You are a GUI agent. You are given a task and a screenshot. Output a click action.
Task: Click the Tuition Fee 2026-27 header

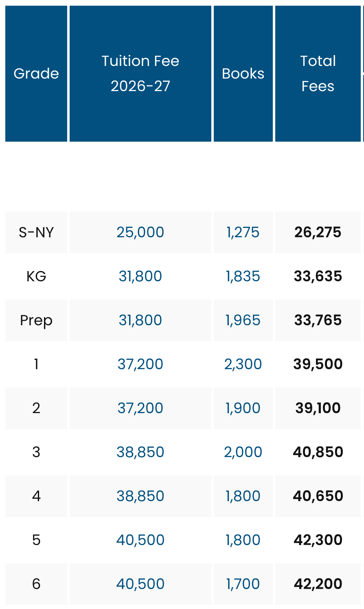(x=140, y=74)
